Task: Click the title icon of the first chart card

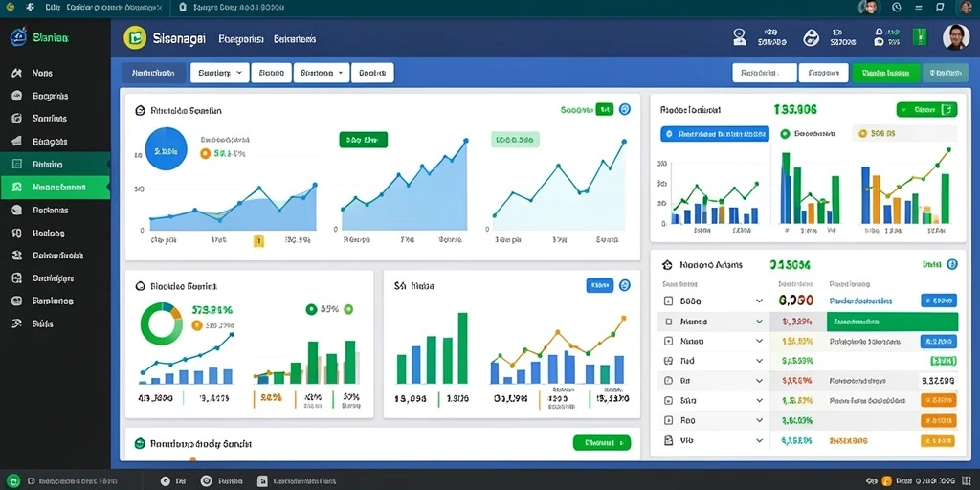Action: (x=140, y=111)
